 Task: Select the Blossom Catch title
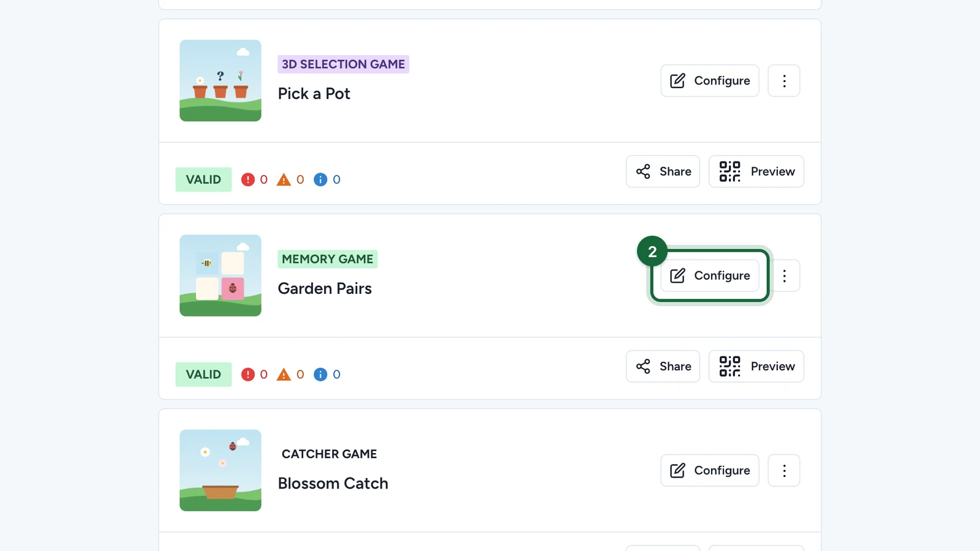pyautogui.click(x=333, y=483)
